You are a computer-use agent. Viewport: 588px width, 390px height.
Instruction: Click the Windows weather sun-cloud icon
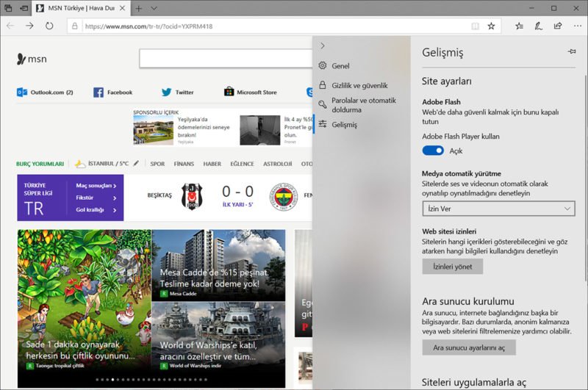point(80,164)
